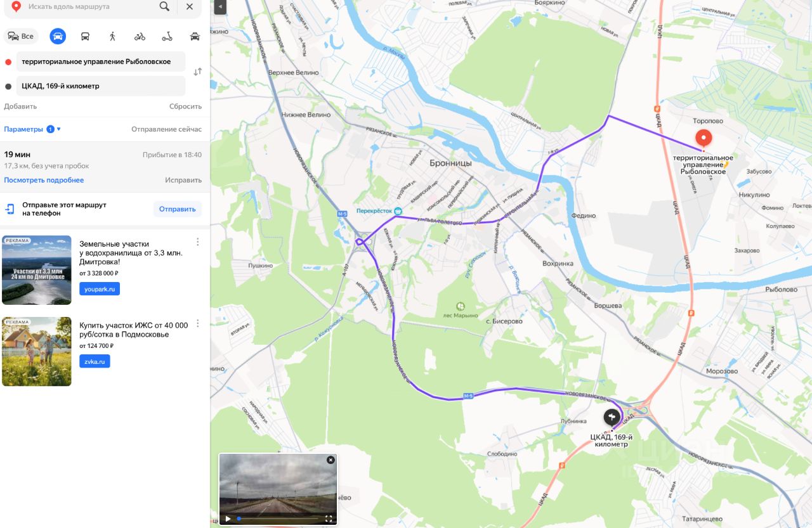Expand the 'Параметры' dropdown
Viewport: 812px width, 528px height.
[x=32, y=129]
